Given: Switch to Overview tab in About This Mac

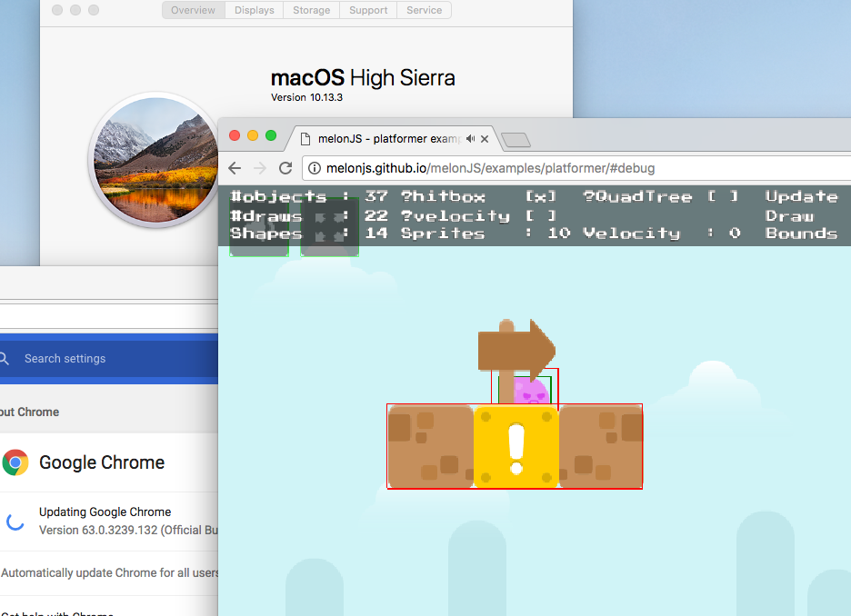Looking at the screenshot, I should [x=194, y=10].
